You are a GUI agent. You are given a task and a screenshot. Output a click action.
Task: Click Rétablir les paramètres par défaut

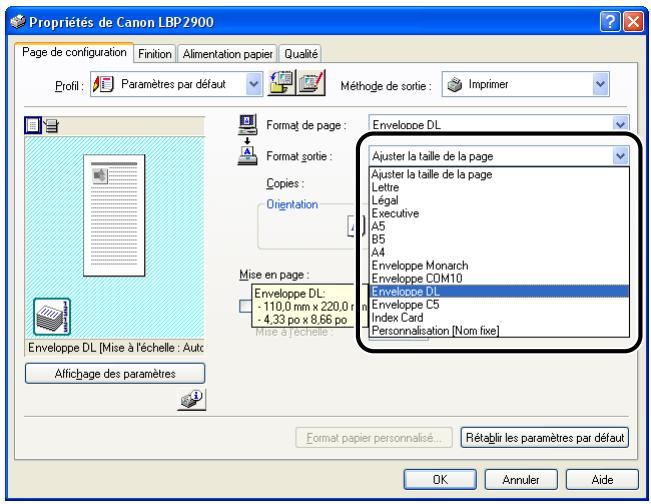(x=545, y=438)
